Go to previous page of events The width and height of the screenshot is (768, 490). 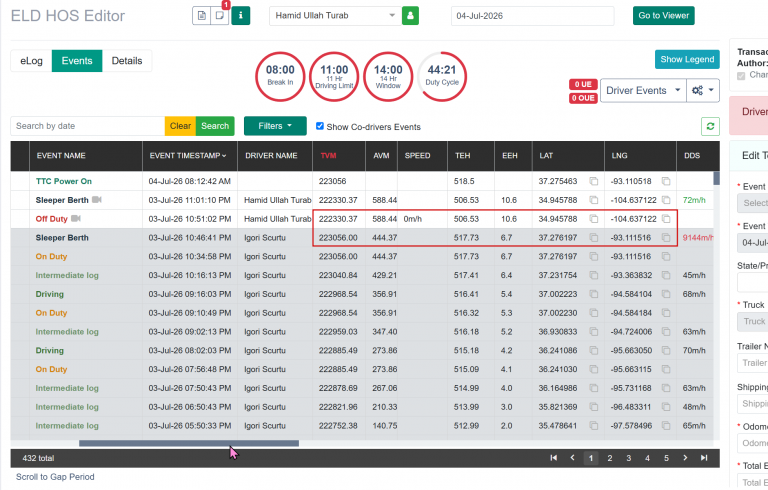click(572, 458)
